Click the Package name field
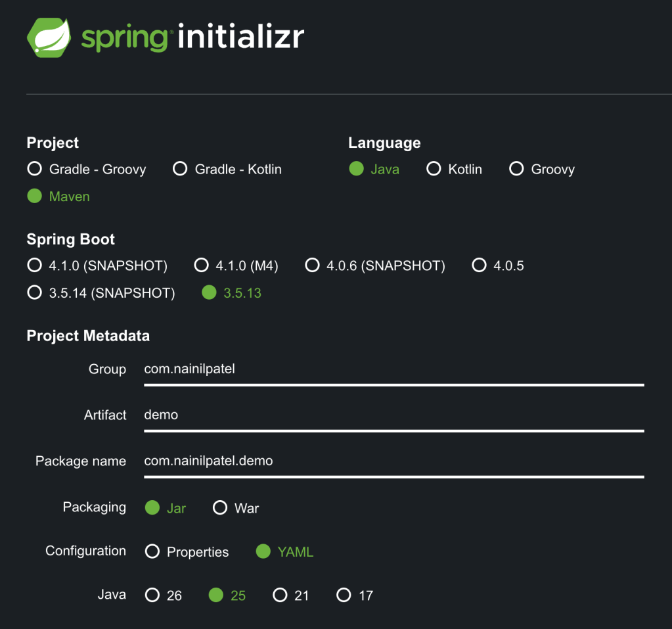This screenshot has height=629, width=672. 393,461
